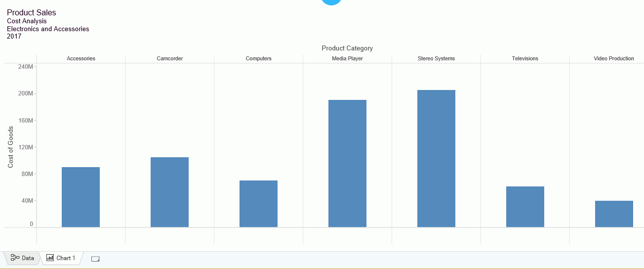This screenshot has width=644, height=269.
Task: Click the Accessories column header
Action: point(81,58)
